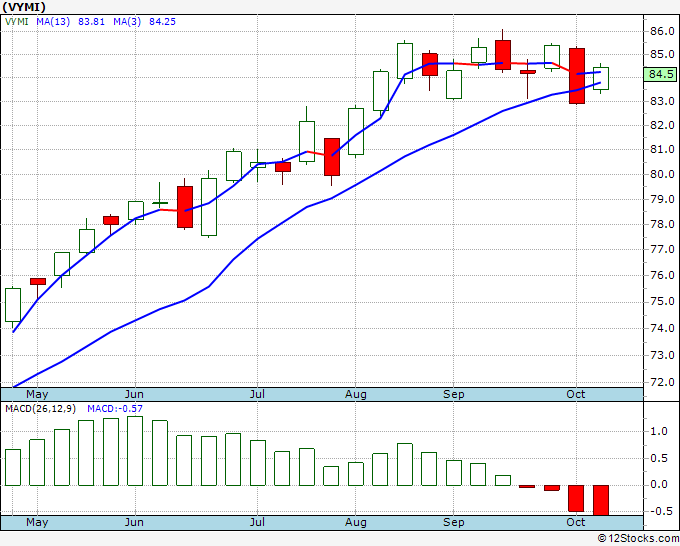
Task: Click the MA(13) legend label
Action: tap(53, 21)
